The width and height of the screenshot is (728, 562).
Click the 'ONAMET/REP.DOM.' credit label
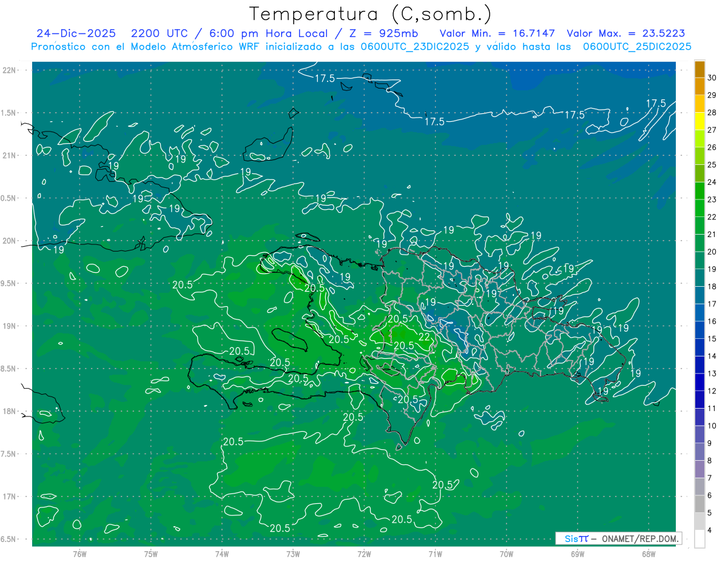pos(640,538)
